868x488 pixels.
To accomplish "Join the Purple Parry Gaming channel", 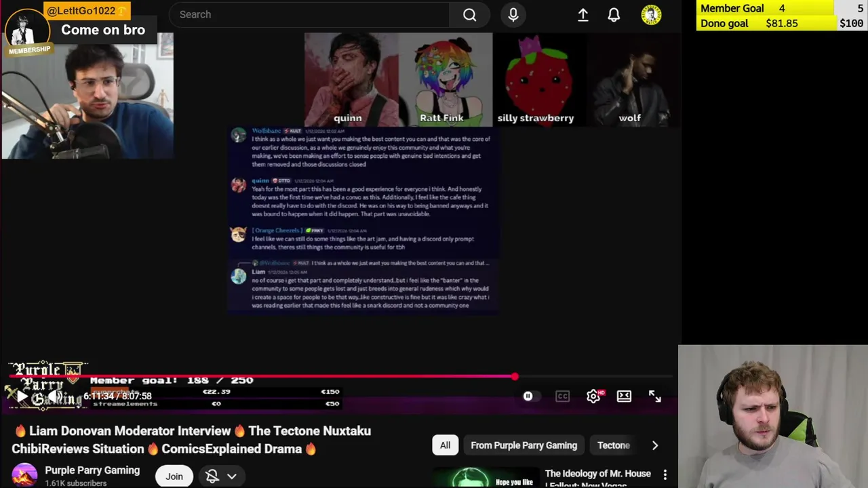I will (x=174, y=476).
